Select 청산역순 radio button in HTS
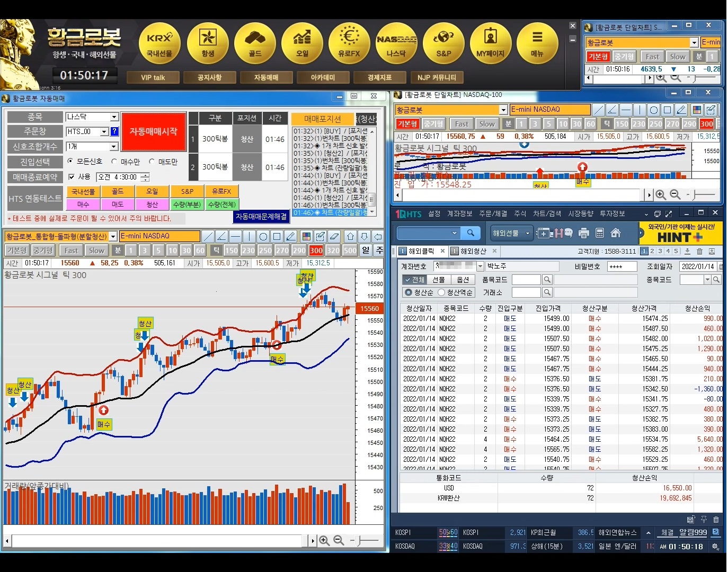The height and width of the screenshot is (572, 728). pyautogui.click(x=441, y=292)
